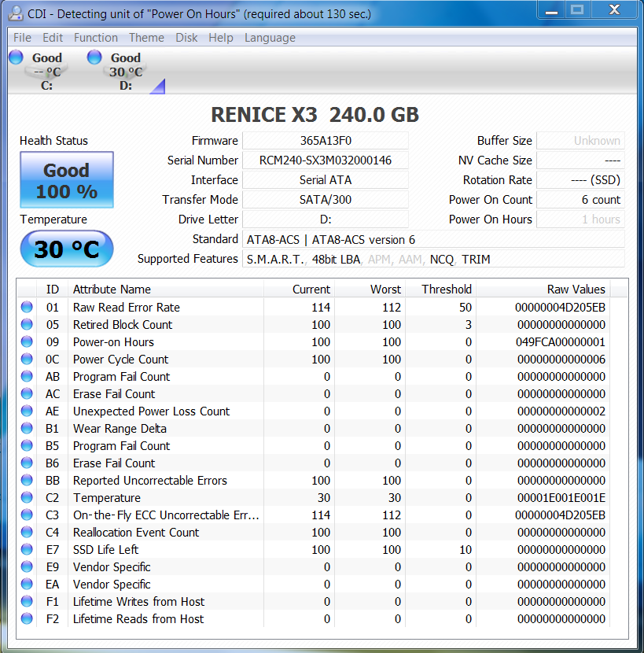This screenshot has width=644, height=653.
Task: Open the Function menu
Action: point(95,38)
